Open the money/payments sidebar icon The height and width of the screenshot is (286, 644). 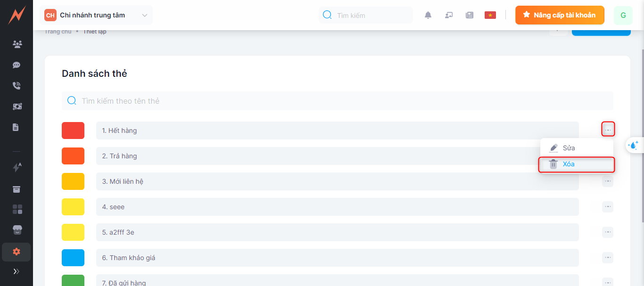[17, 106]
